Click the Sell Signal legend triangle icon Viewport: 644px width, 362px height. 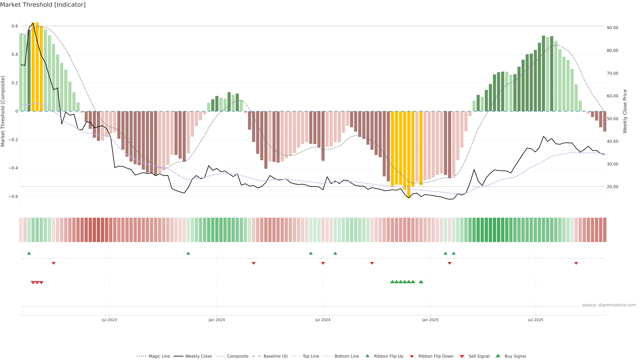[x=462, y=356]
